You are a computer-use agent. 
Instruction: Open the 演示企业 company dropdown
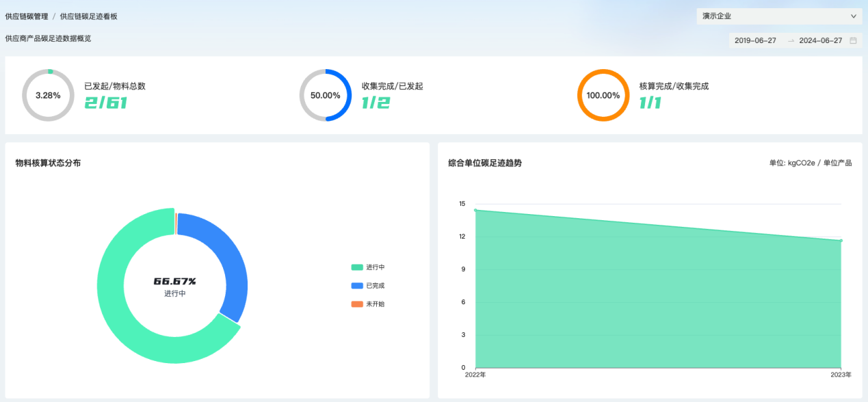coord(779,16)
